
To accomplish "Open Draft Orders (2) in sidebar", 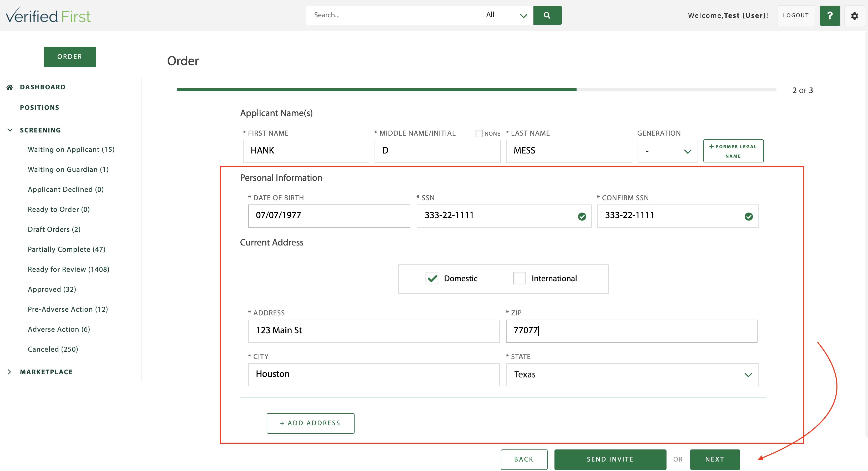I will (x=54, y=229).
